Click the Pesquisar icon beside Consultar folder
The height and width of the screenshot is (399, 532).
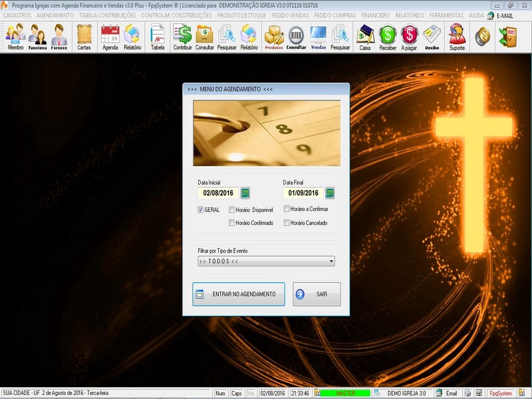[x=227, y=37]
